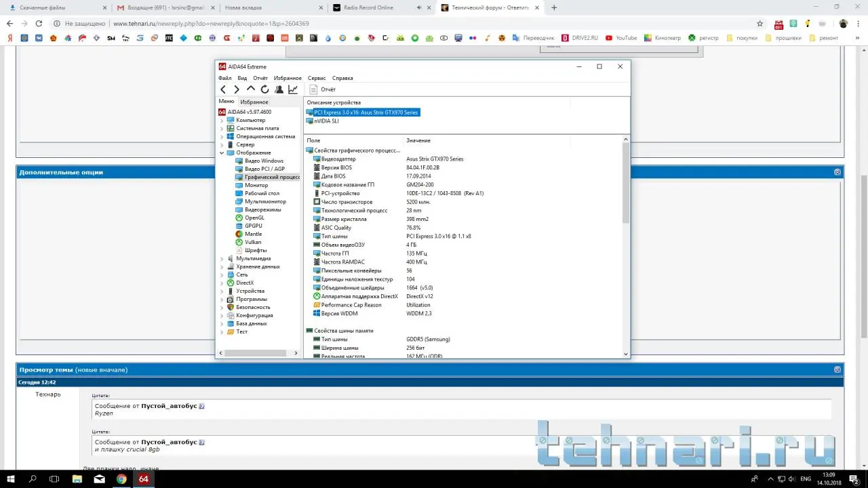Select the Мультимонитор tree item

click(265, 202)
